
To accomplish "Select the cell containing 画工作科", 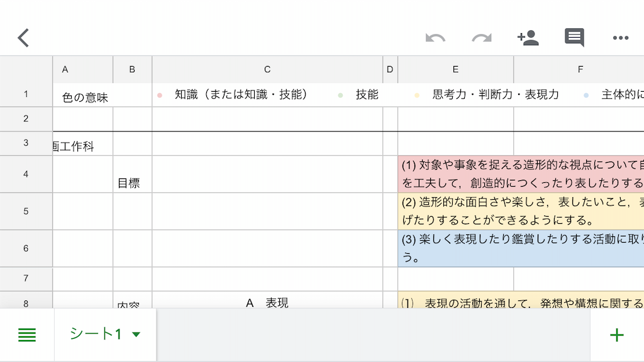I will (82, 144).
